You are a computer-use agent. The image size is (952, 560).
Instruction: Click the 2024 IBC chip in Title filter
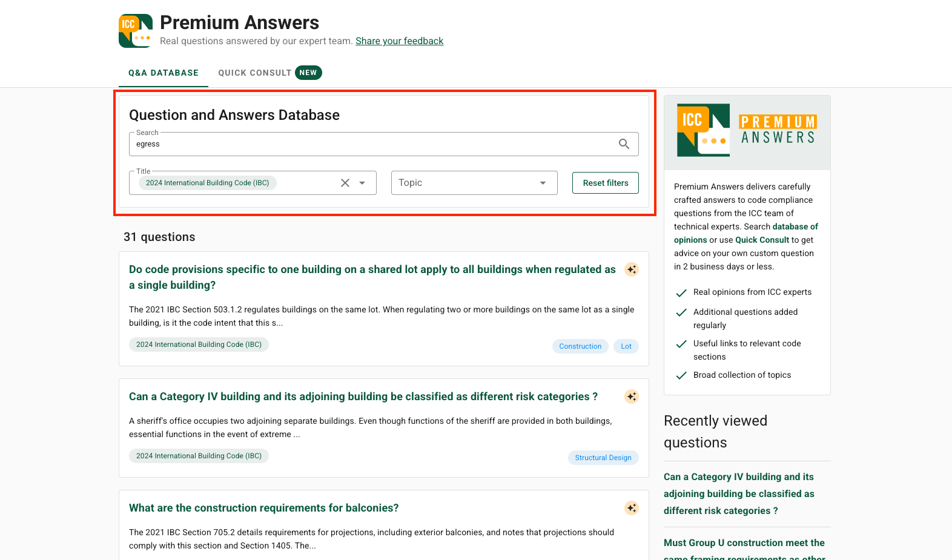(208, 183)
